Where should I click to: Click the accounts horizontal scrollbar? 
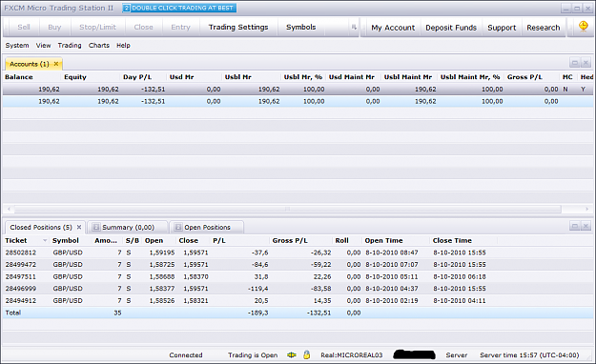[x=287, y=209]
